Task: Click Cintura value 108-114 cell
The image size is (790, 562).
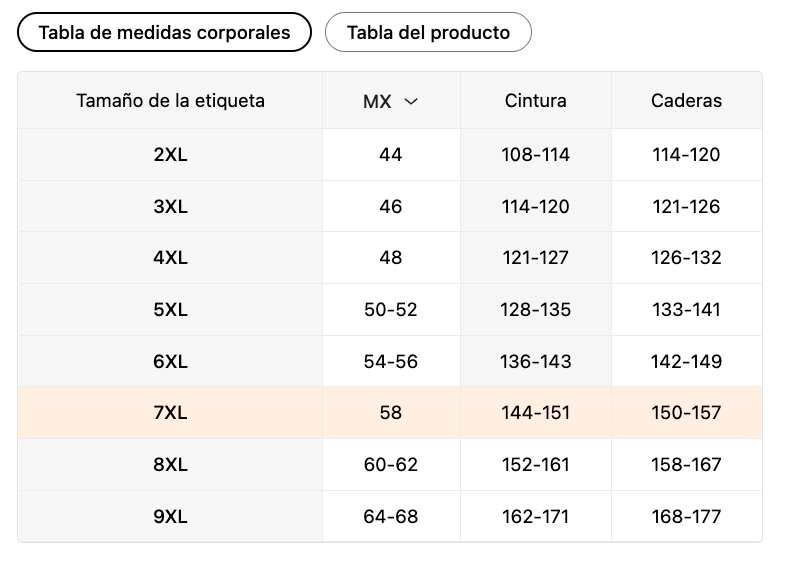Action: click(x=535, y=155)
